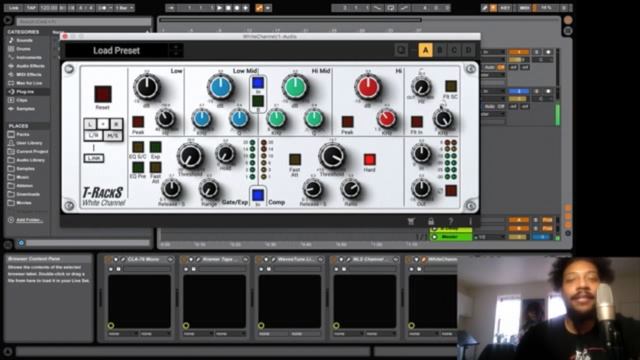
Task: Select the L channel button
Action: coord(90,124)
